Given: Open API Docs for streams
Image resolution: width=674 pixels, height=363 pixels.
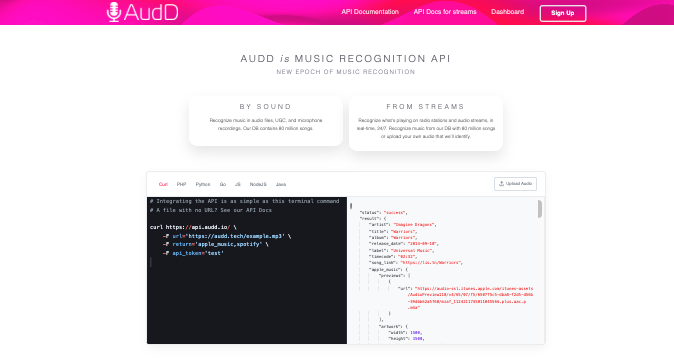Looking at the screenshot, I should pos(445,12).
